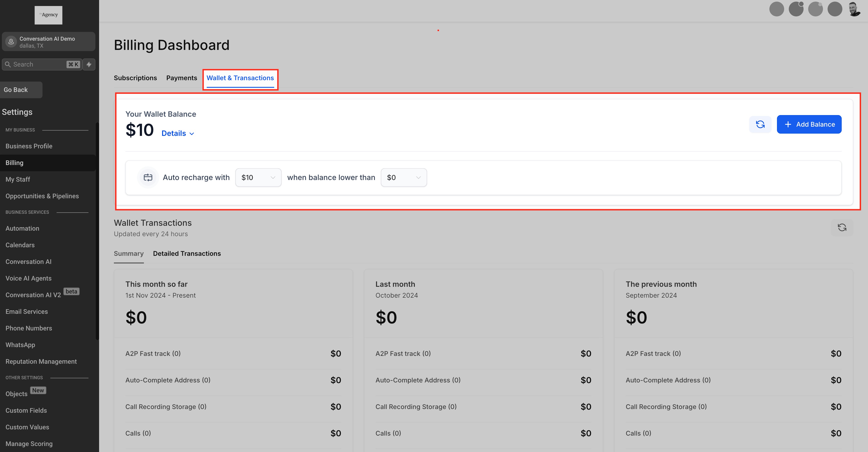Open Voice AI Agents settings
The image size is (868, 452).
coord(29,278)
